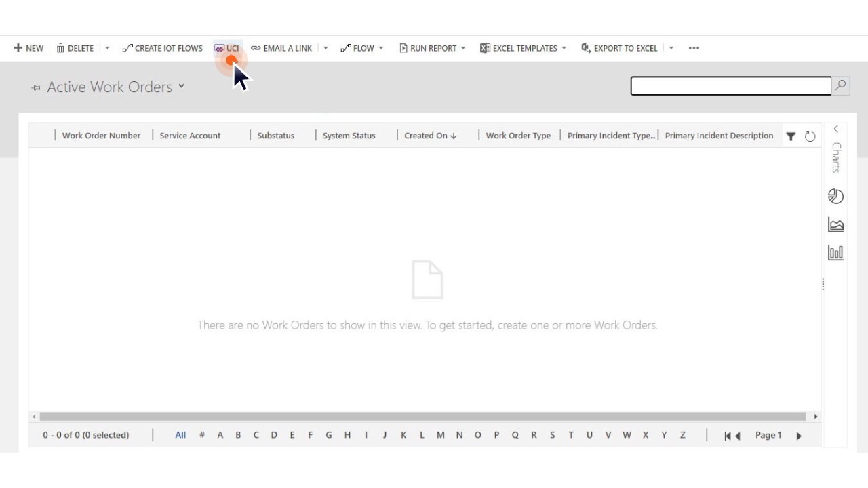Image resolution: width=868 pixels, height=488 pixels.
Task: Click the grid refresh icon
Action: [x=810, y=136]
